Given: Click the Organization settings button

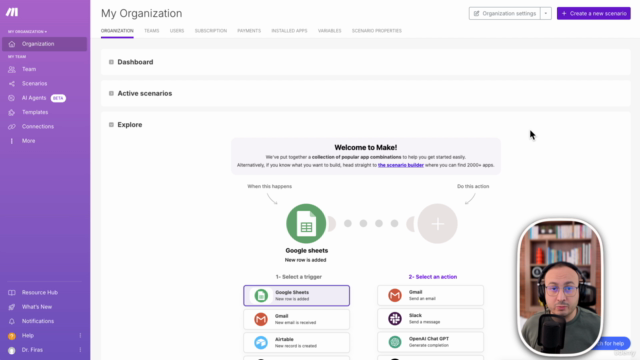Looking at the screenshot, I should pyautogui.click(x=504, y=13).
